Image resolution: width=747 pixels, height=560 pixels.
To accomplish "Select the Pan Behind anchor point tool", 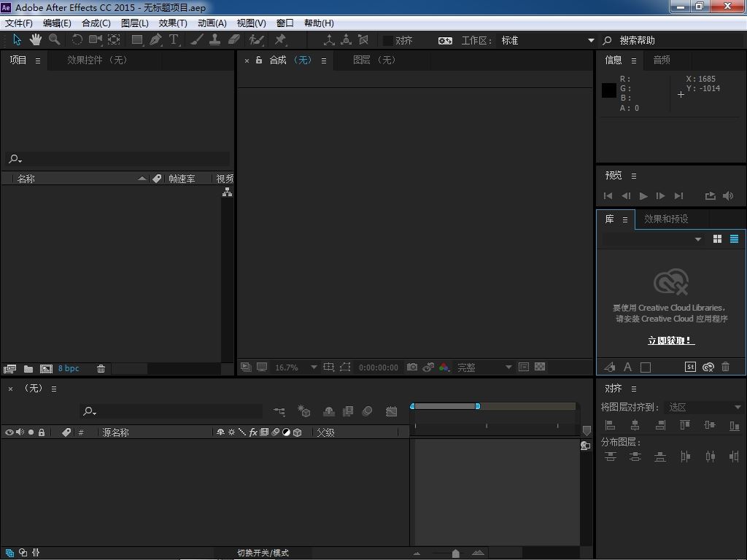I will point(114,39).
